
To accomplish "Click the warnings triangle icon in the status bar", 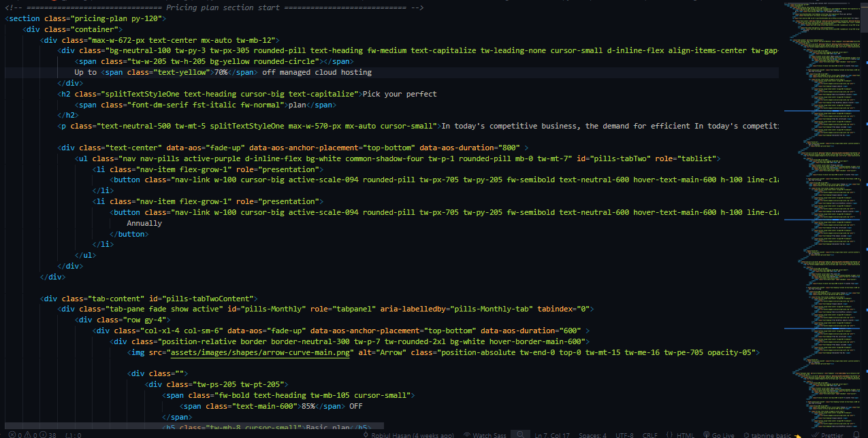I will tap(27, 434).
